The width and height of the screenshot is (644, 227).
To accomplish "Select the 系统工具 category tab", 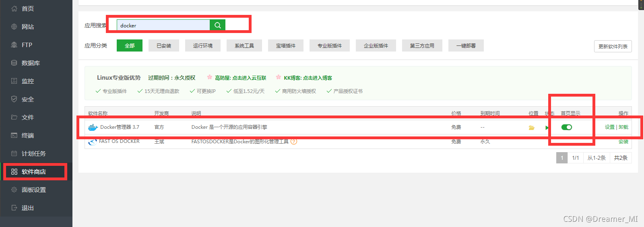I will [244, 45].
